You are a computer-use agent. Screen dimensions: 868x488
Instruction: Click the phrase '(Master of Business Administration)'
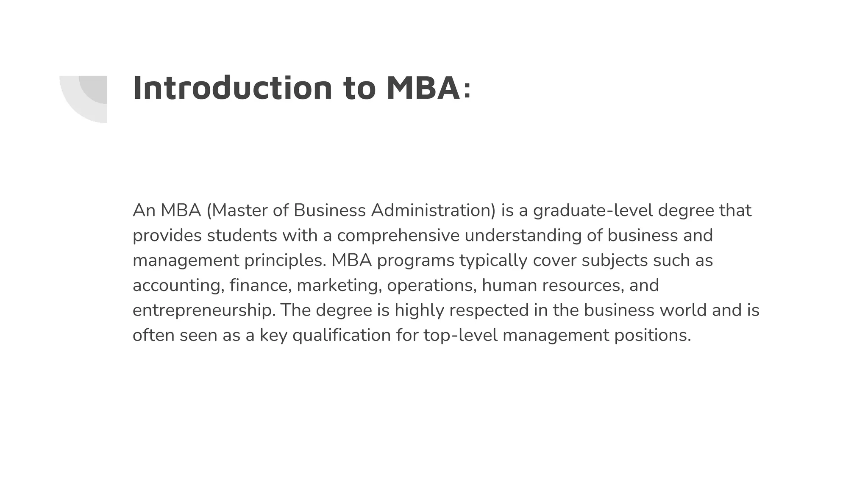[x=351, y=211]
